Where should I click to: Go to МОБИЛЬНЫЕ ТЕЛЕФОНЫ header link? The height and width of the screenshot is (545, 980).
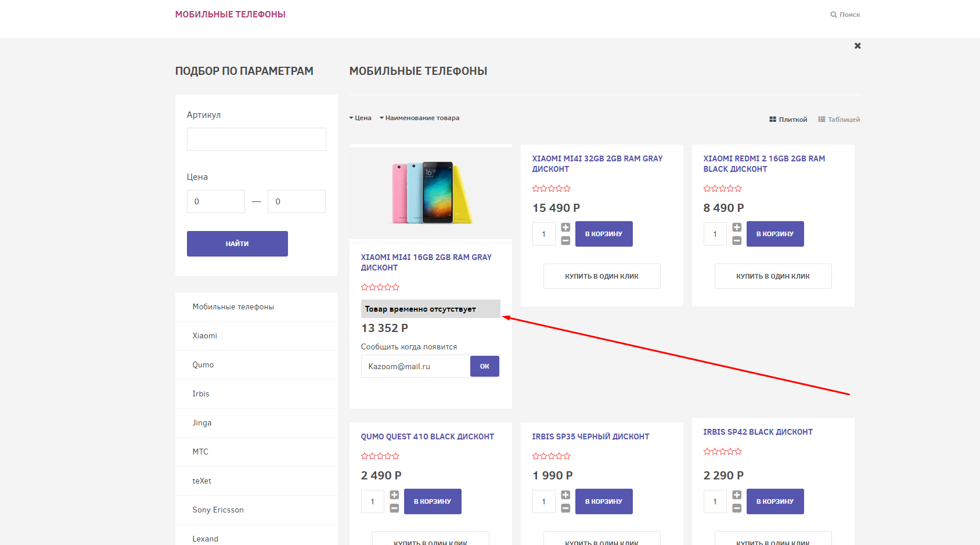230,15
